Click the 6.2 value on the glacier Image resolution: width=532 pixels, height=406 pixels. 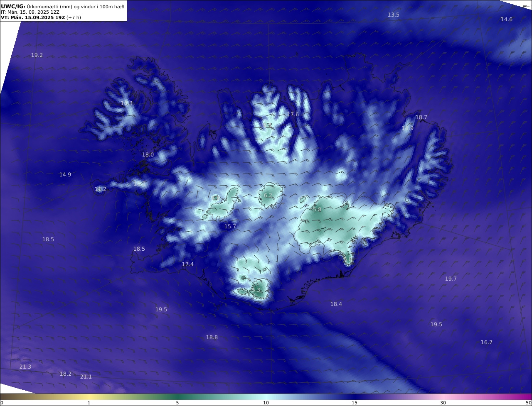coord(268,196)
